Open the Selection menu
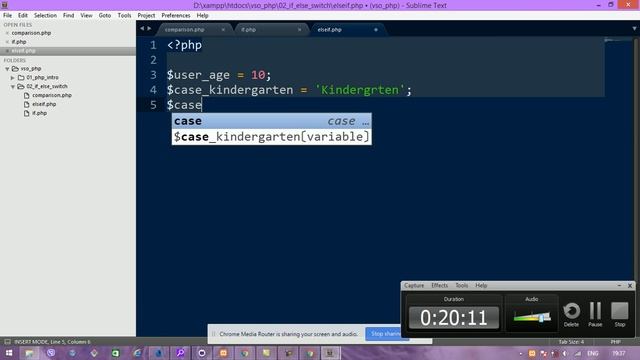This screenshot has width=640, height=360. click(45, 16)
